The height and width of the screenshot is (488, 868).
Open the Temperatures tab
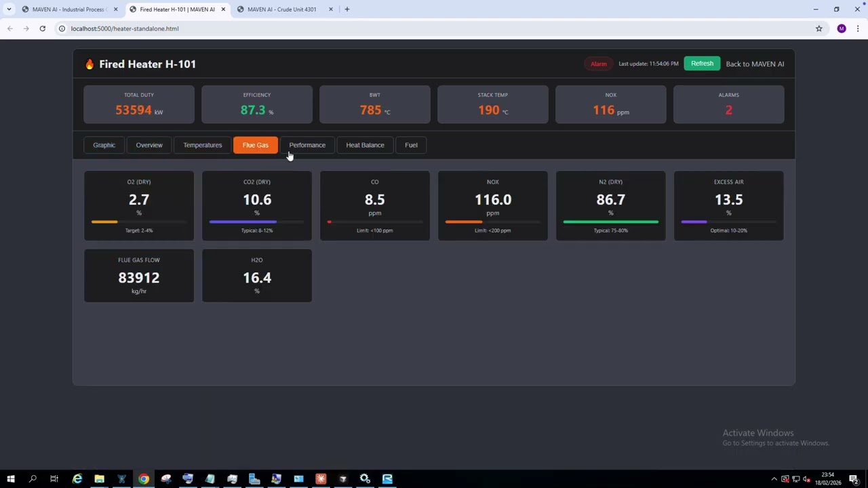pyautogui.click(x=202, y=145)
